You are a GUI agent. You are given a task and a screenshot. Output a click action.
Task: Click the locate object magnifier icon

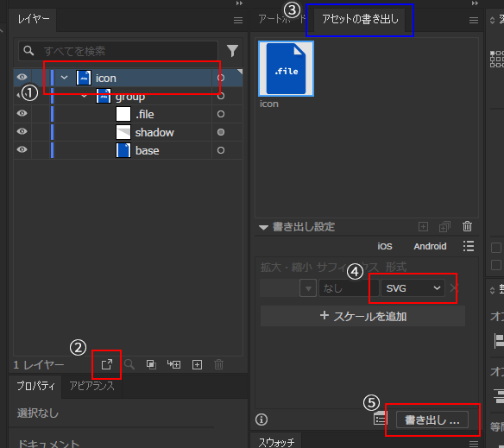(x=129, y=364)
